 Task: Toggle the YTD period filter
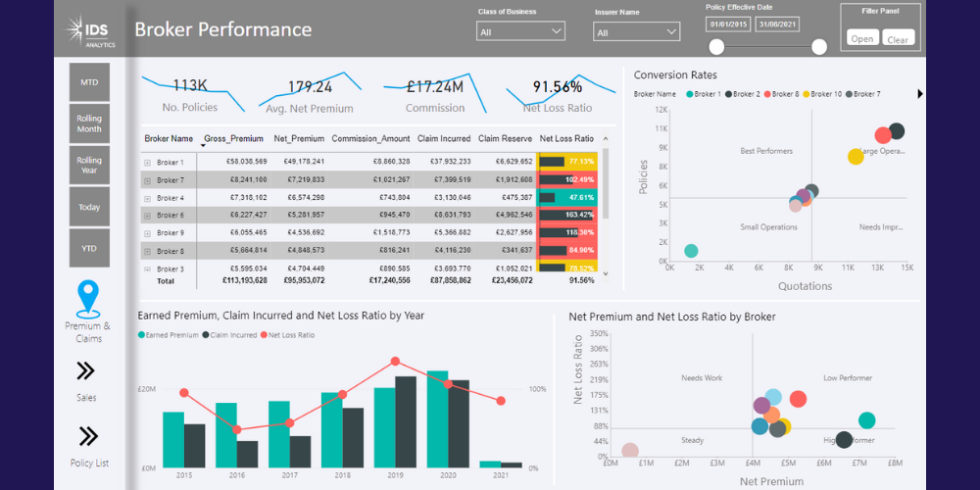(x=89, y=248)
